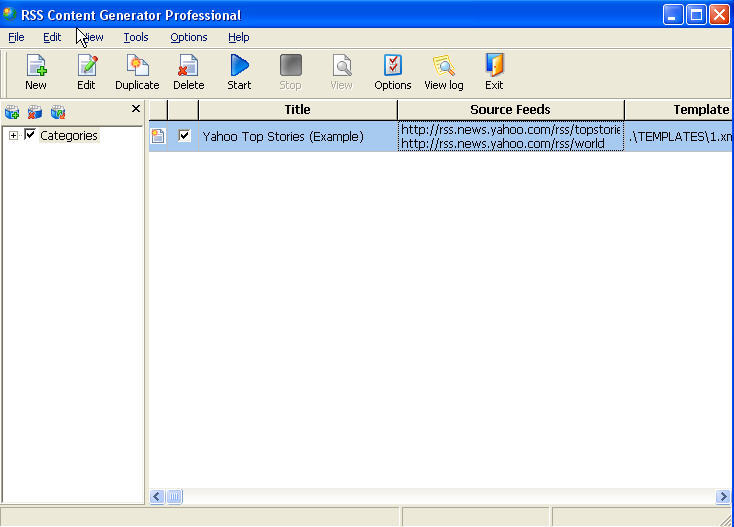Open View log

(x=444, y=72)
